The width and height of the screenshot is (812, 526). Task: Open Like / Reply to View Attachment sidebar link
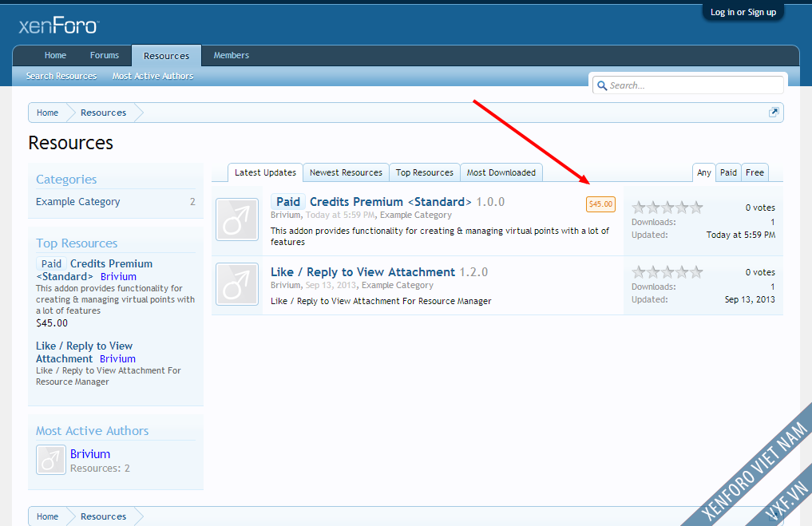pos(84,352)
